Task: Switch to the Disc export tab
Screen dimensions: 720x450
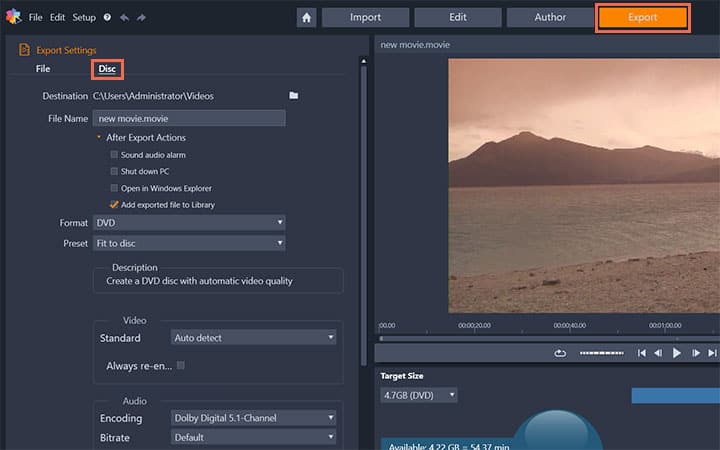Action: [107, 69]
